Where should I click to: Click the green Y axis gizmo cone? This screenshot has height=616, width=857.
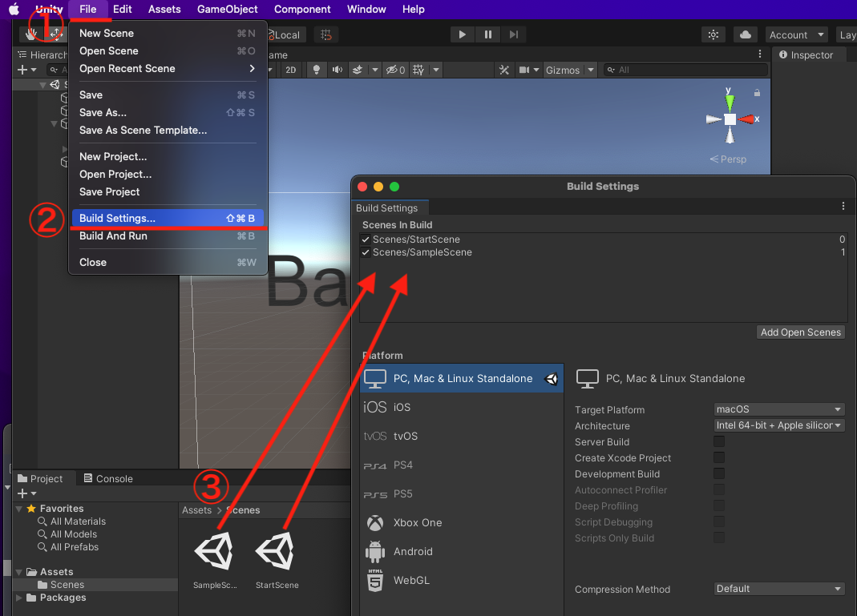coord(730,101)
